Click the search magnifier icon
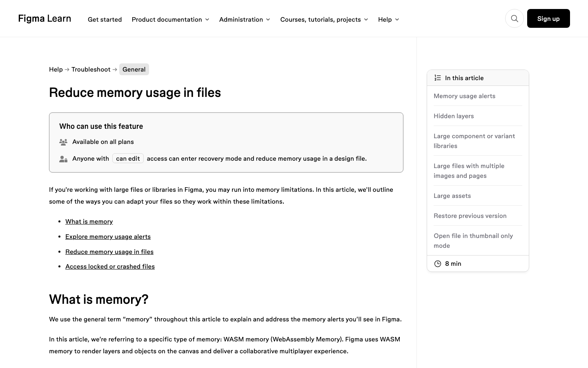588x368 pixels. 514,18
